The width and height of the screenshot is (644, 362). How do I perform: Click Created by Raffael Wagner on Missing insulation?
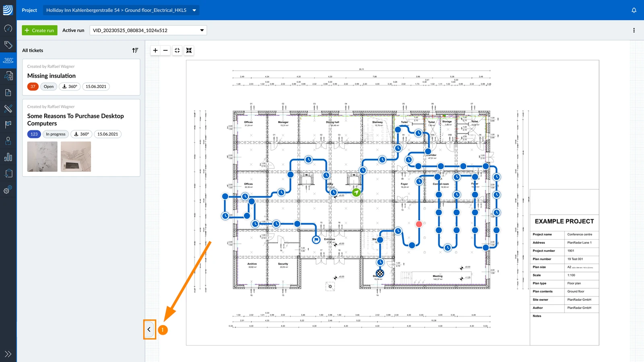click(51, 66)
